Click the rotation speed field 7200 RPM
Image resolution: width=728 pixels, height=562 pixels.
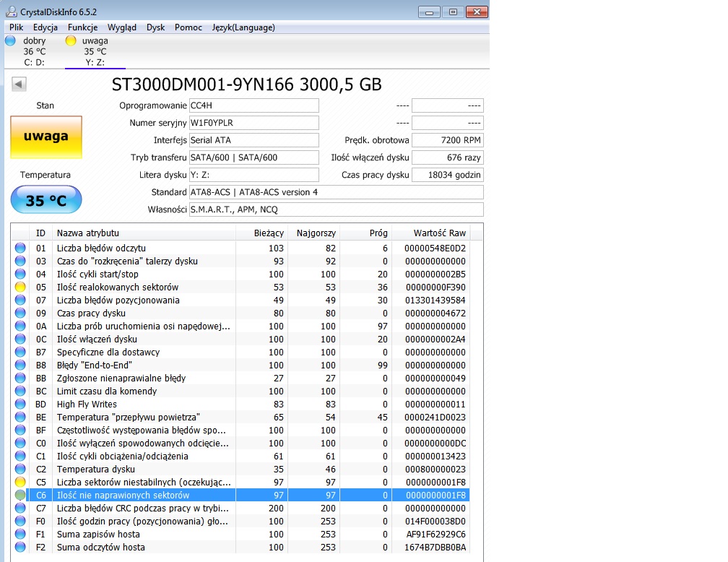pos(448,140)
